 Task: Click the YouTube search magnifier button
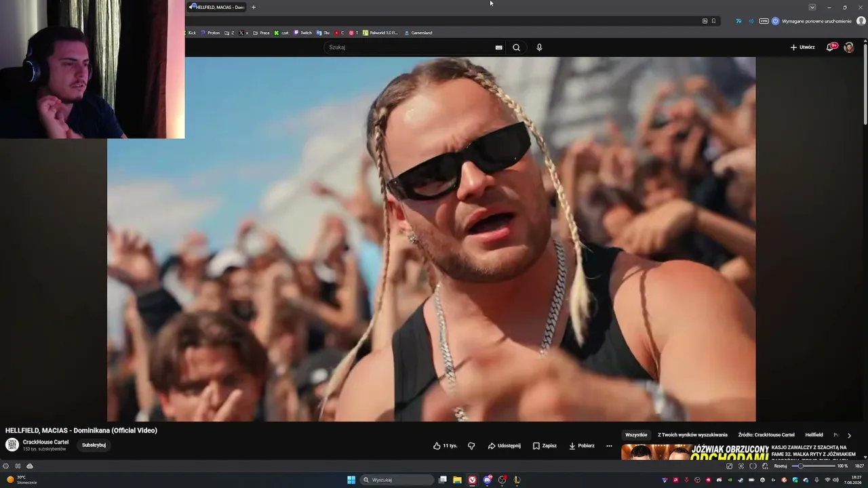pos(516,47)
